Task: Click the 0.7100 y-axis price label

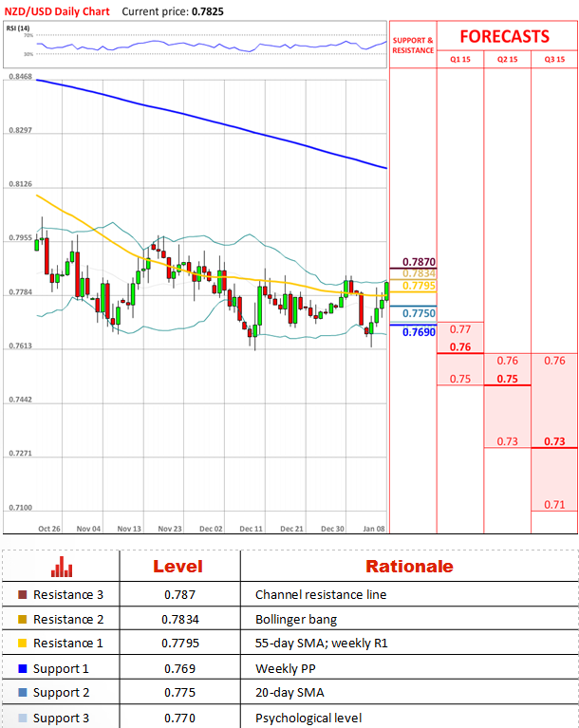Action: click(x=21, y=508)
